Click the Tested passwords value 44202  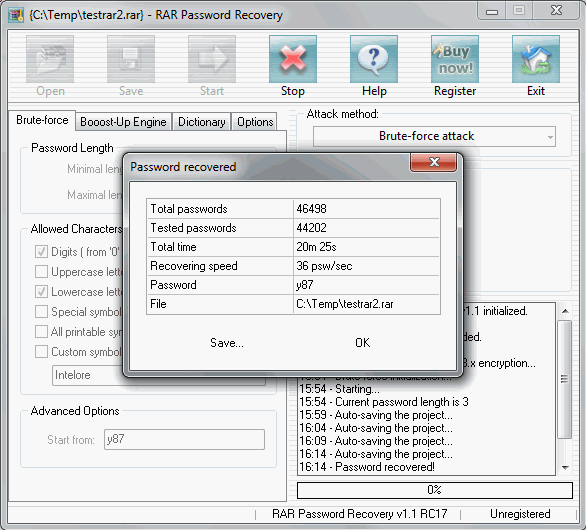point(311,228)
